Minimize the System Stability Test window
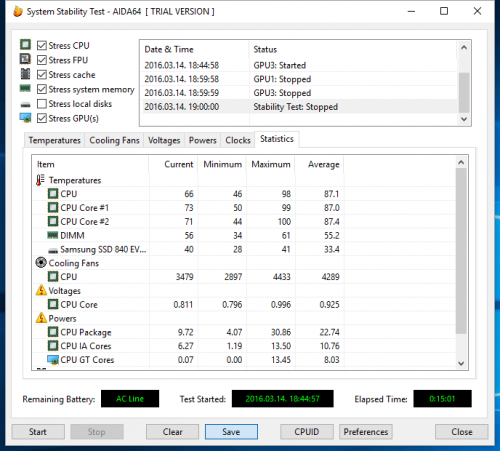 [x=412, y=11]
